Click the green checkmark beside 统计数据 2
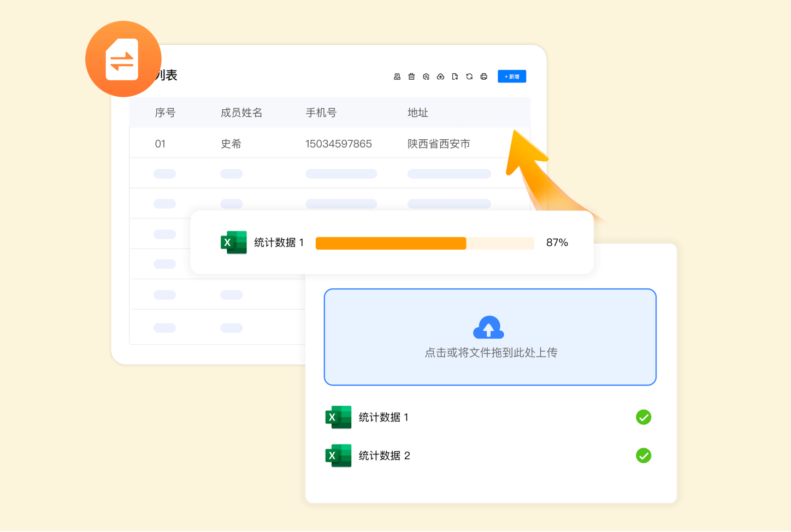 pos(644,456)
